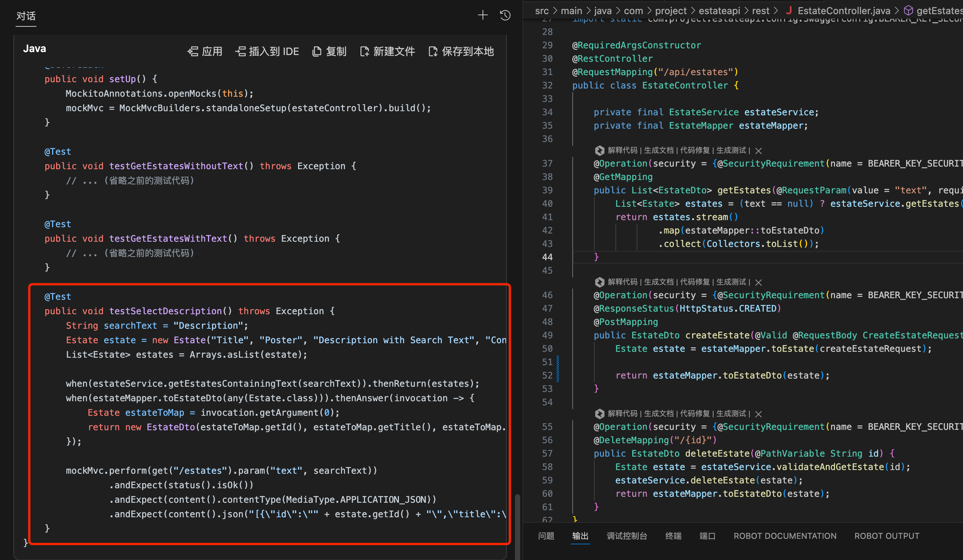Viewport: 963px width, 560px height.
Task: Click 解释代码 link above getEstates
Action: (623, 151)
